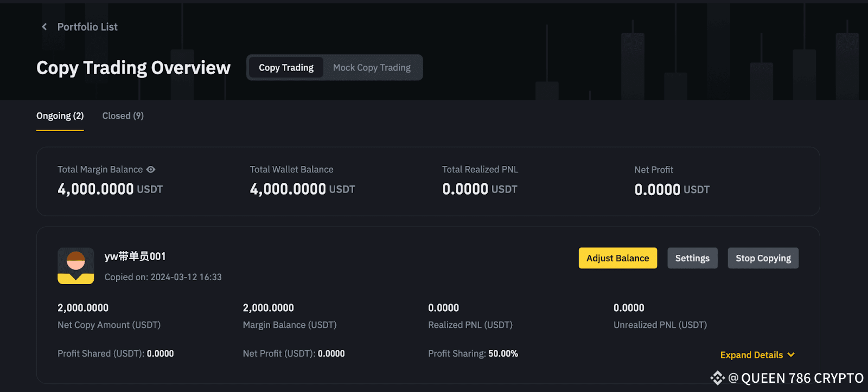Click the chevron next to Expand Details
Viewport: 868px width, 392px height.
pyautogui.click(x=791, y=355)
